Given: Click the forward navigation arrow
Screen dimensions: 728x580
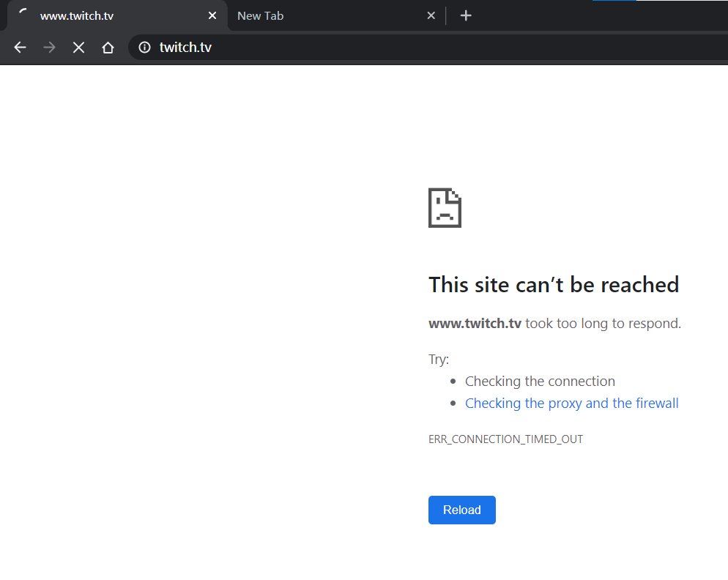Looking at the screenshot, I should [49, 48].
